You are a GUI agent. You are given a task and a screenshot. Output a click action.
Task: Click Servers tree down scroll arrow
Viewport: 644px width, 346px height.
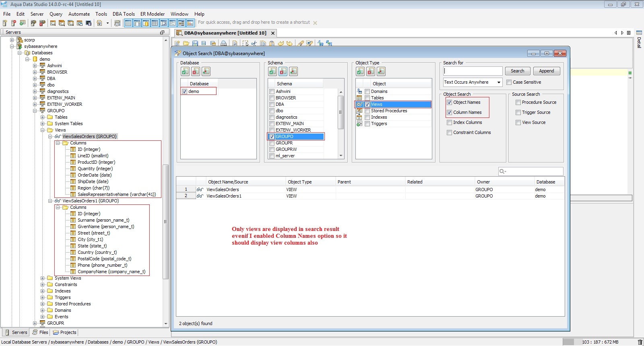click(165, 323)
